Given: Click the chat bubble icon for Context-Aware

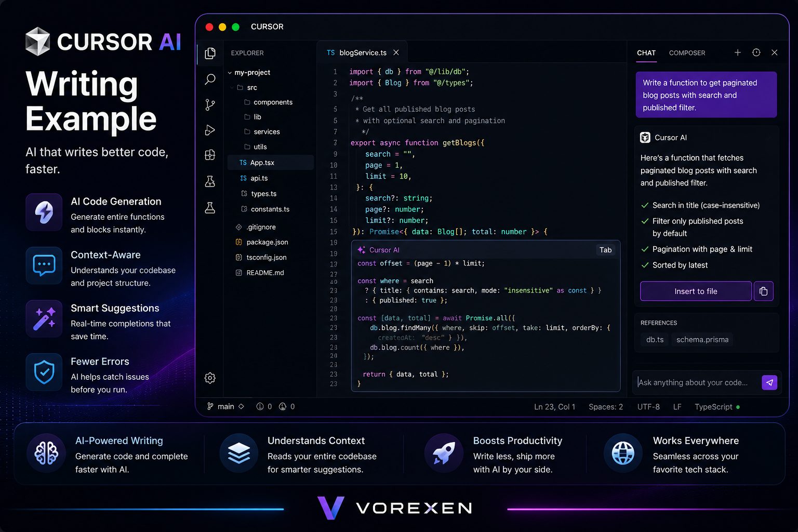Looking at the screenshot, I should (x=44, y=265).
